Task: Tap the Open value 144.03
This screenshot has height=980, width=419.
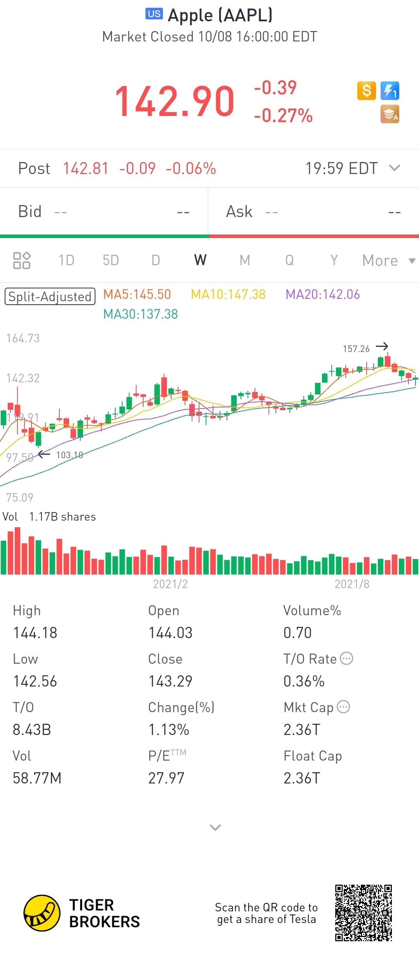Action: point(170,633)
